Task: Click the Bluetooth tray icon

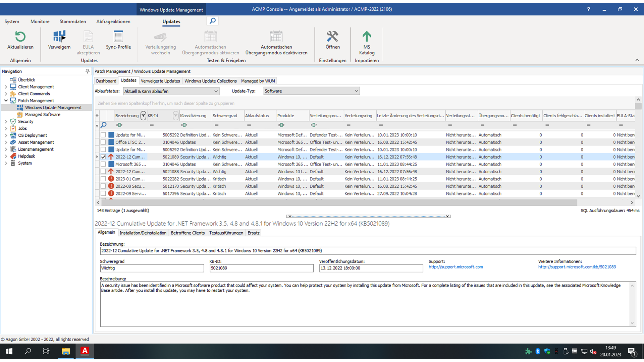Action: [x=538, y=351]
